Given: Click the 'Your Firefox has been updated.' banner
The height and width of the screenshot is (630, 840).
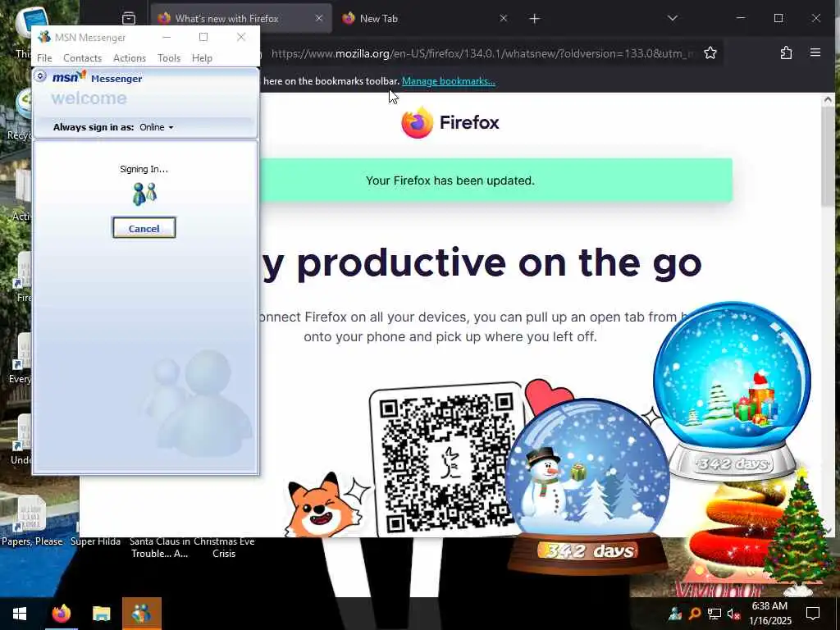Looking at the screenshot, I should [x=495, y=180].
